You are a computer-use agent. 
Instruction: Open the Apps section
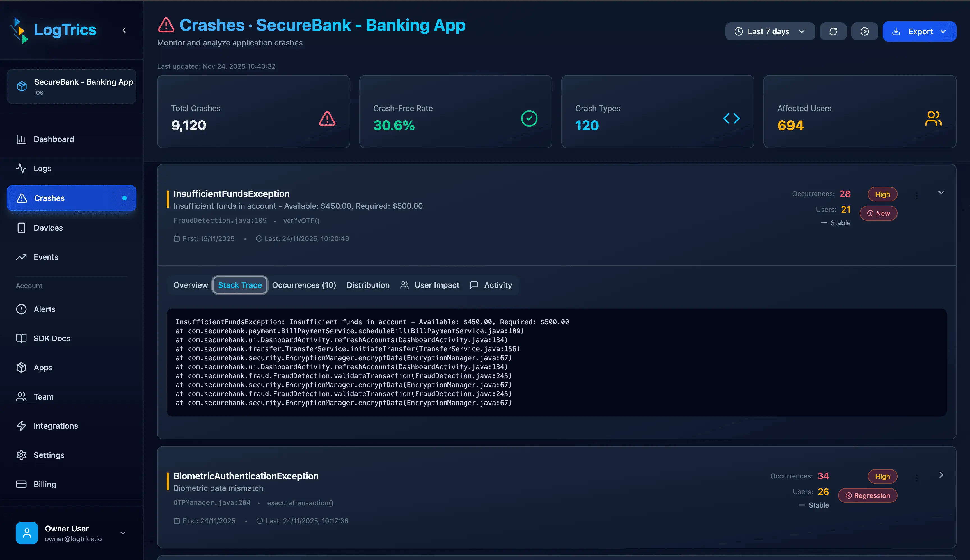[43, 367]
